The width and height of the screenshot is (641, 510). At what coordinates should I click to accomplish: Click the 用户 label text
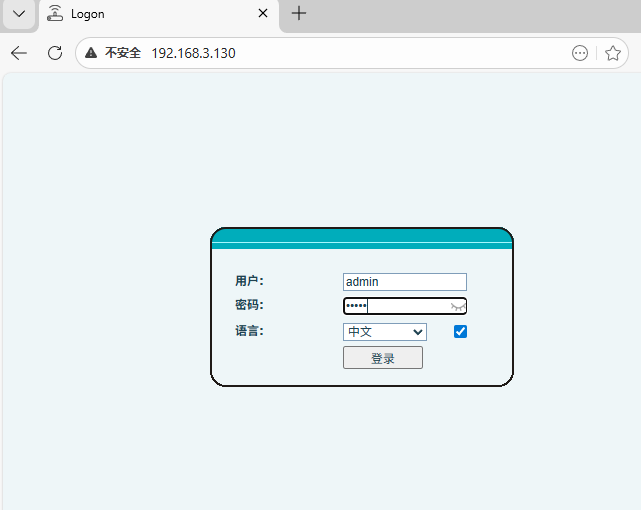pos(249,281)
